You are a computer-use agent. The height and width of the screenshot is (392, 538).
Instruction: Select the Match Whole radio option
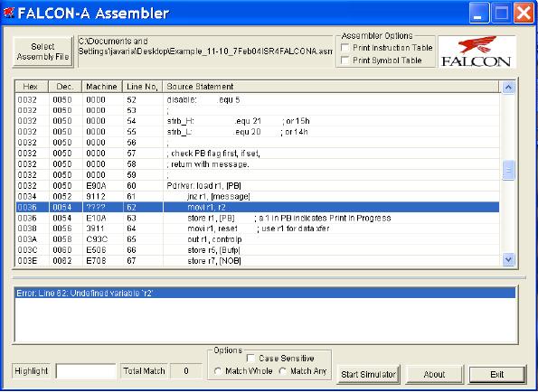pos(218,371)
